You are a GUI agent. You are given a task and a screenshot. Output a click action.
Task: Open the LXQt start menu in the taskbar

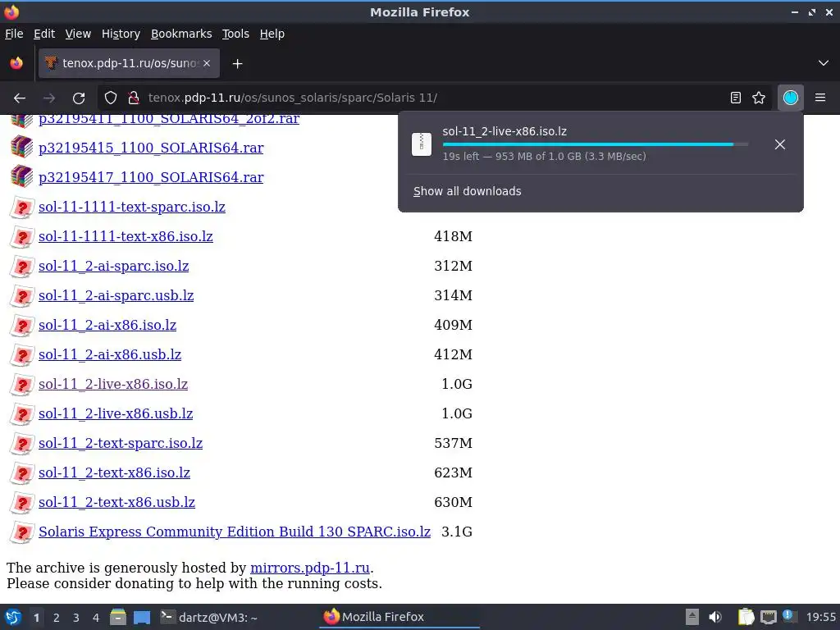(13, 617)
